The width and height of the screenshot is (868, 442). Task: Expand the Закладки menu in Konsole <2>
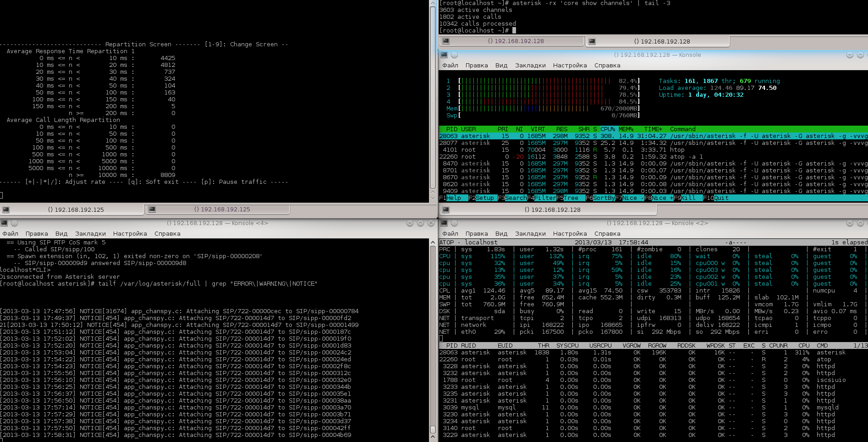[530, 234]
